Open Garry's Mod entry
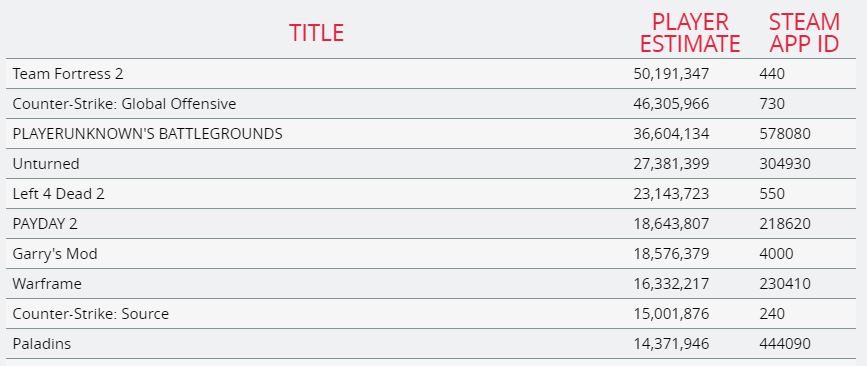This screenshot has width=867, height=366. point(55,253)
